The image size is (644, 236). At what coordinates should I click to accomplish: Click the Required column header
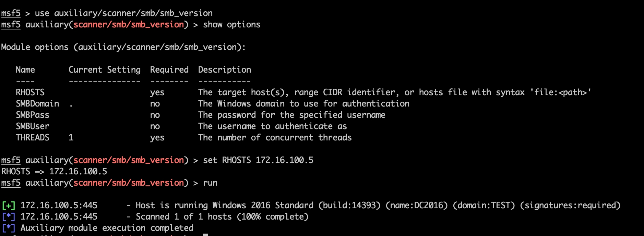[x=169, y=70]
